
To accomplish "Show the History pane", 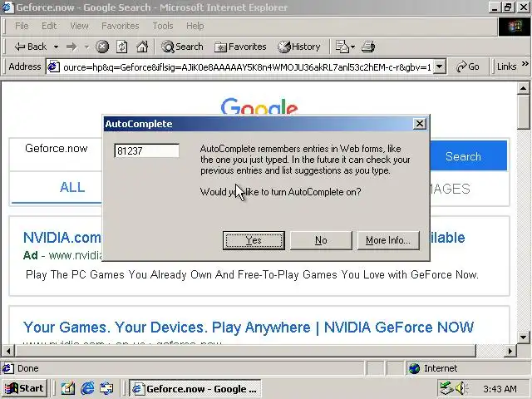I will click(x=299, y=47).
